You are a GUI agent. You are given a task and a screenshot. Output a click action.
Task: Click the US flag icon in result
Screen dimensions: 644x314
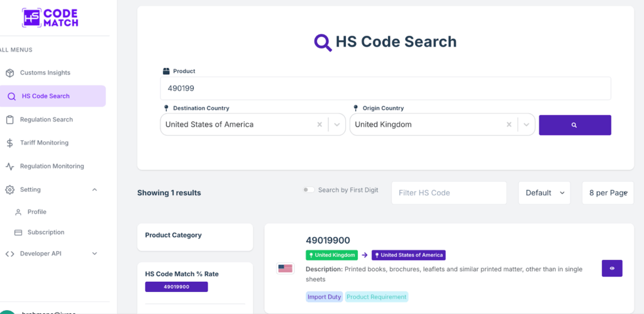285,269
